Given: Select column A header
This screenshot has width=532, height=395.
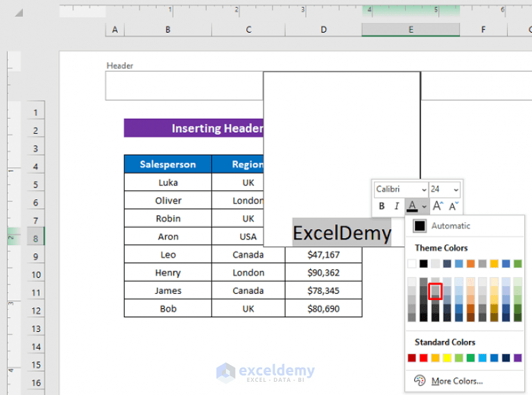Looking at the screenshot, I should pyautogui.click(x=115, y=30).
